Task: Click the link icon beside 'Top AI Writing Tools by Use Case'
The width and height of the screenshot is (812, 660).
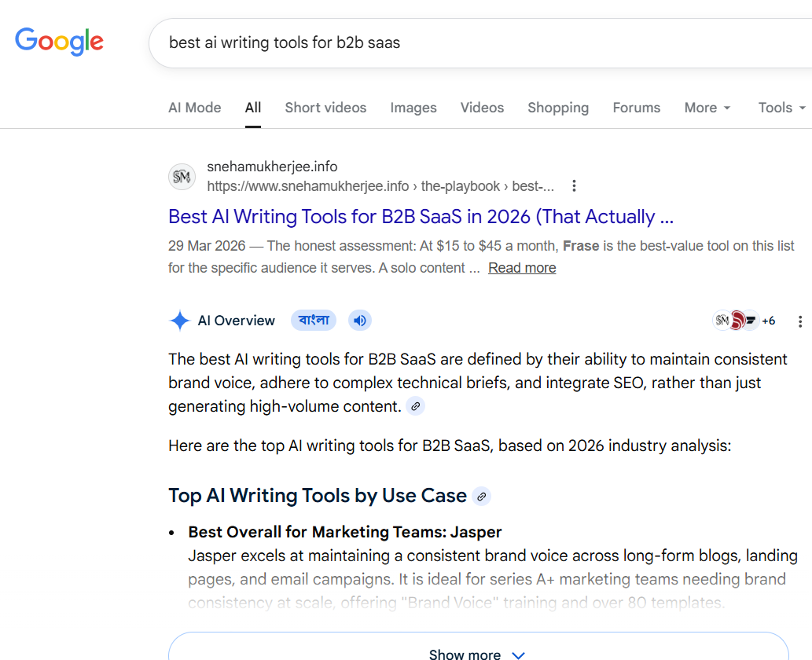Action: click(x=482, y=497)
